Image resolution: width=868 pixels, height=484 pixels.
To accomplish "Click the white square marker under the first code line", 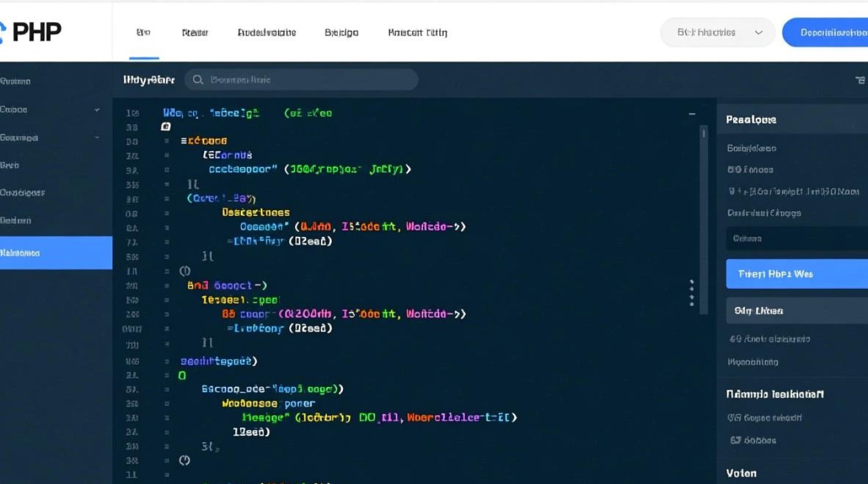I will click(x=165, y=127).
